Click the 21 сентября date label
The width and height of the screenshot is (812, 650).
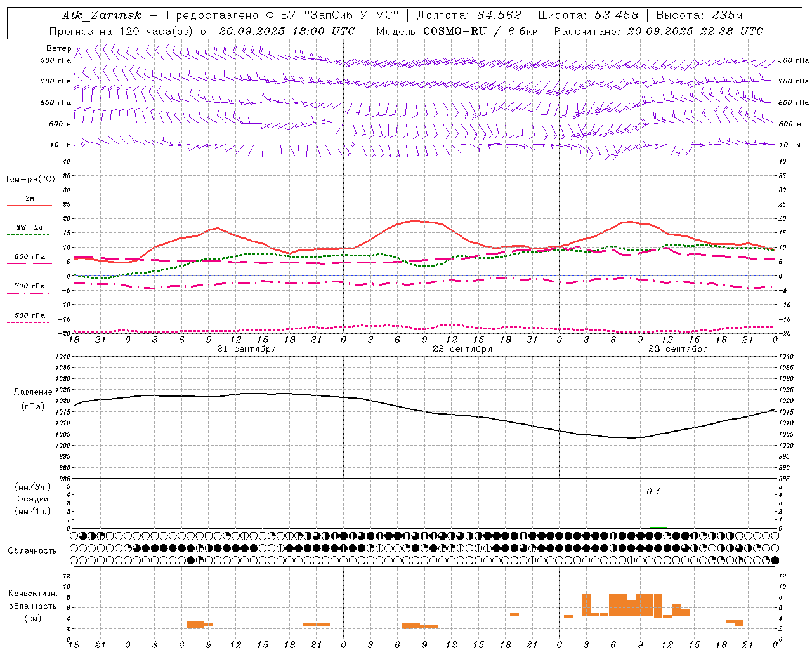(246, 349)
